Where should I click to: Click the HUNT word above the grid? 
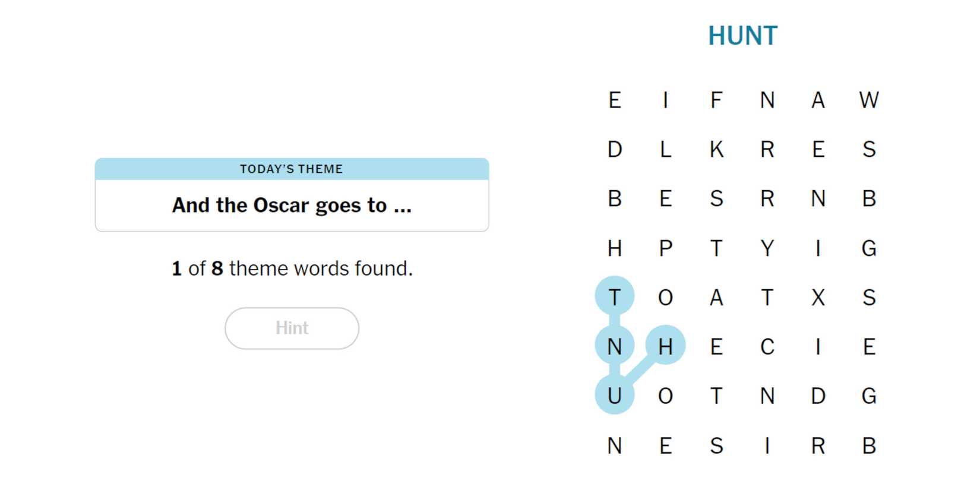pos(742,36)
